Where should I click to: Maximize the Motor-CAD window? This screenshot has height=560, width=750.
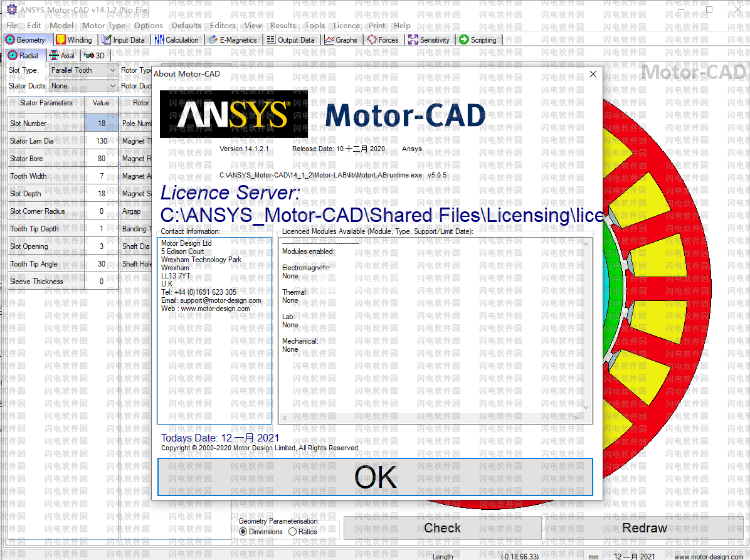[x=709, y=9]
